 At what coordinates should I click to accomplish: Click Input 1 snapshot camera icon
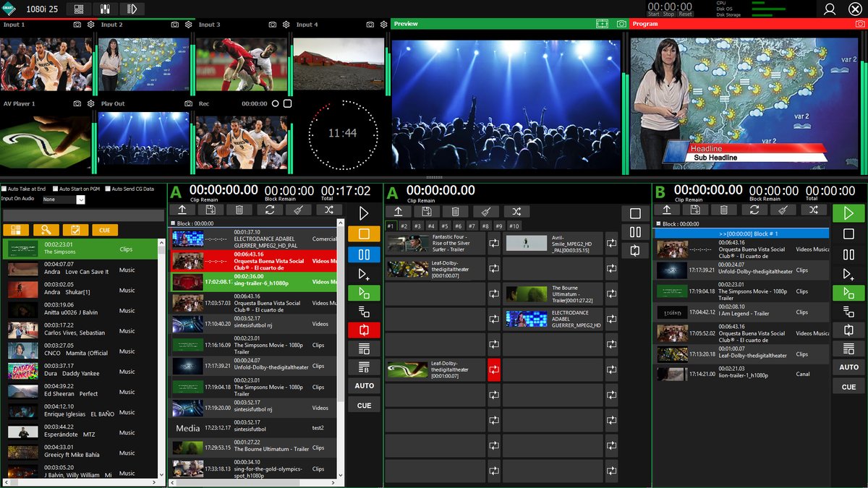click(77, 25)
